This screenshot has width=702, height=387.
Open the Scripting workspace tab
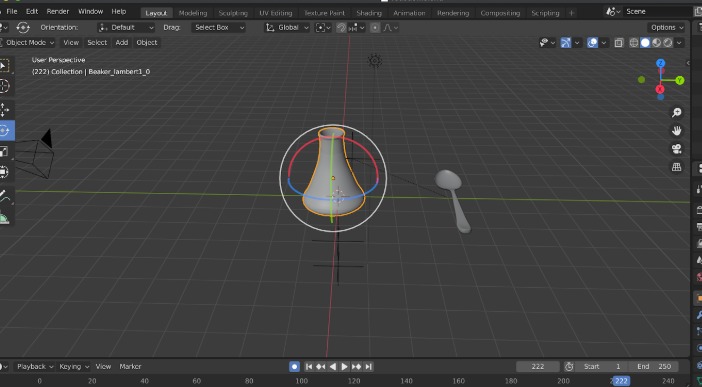pyautogui.click(x=545, y=13)
